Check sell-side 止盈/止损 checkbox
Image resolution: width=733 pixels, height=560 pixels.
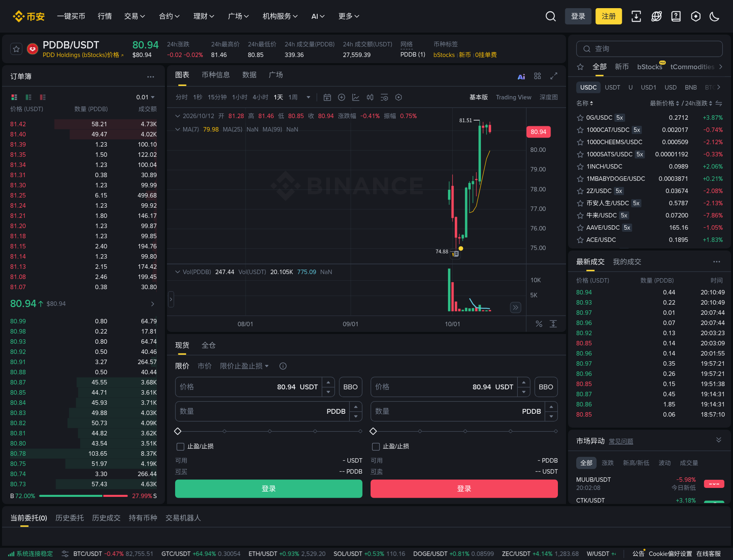[376, 447]
